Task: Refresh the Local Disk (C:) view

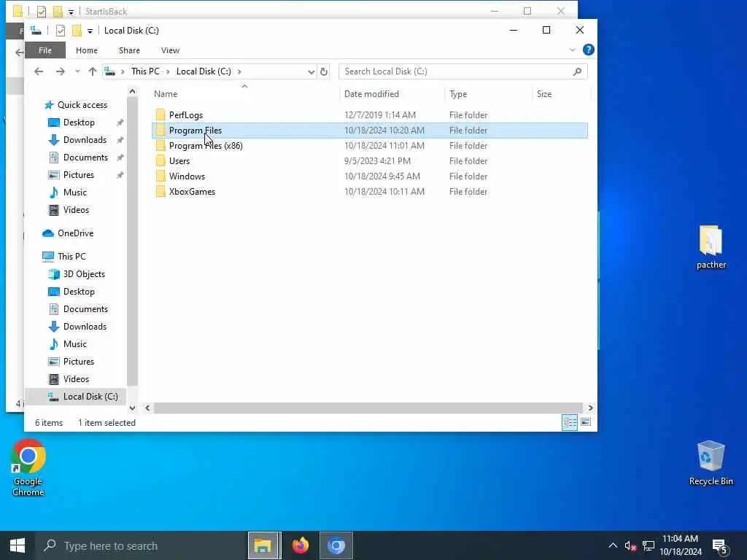Action: [324, 71]
